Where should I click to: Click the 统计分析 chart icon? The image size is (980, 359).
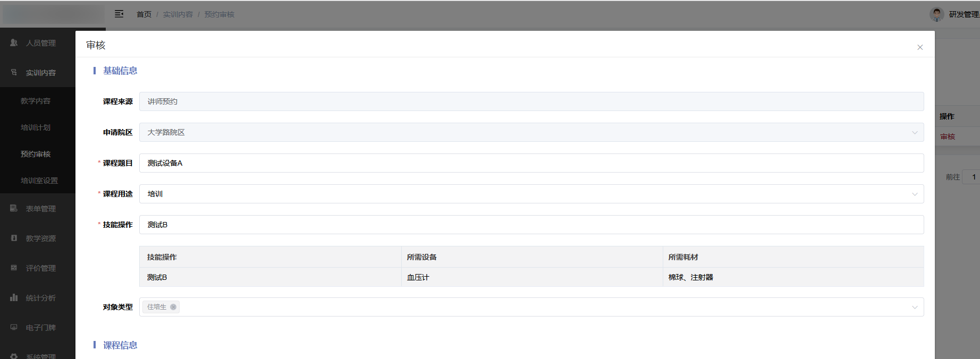[x=14, y=297]
